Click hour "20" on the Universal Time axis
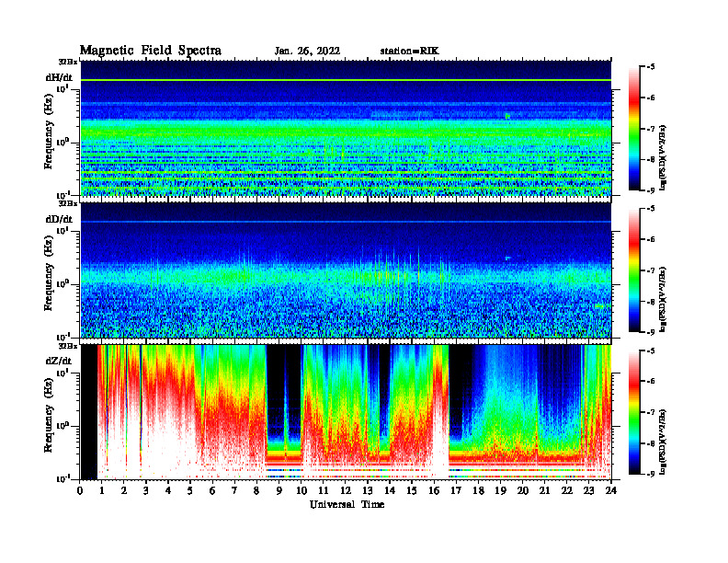Viewport: 728px width, 563px height. pos(522,491)
